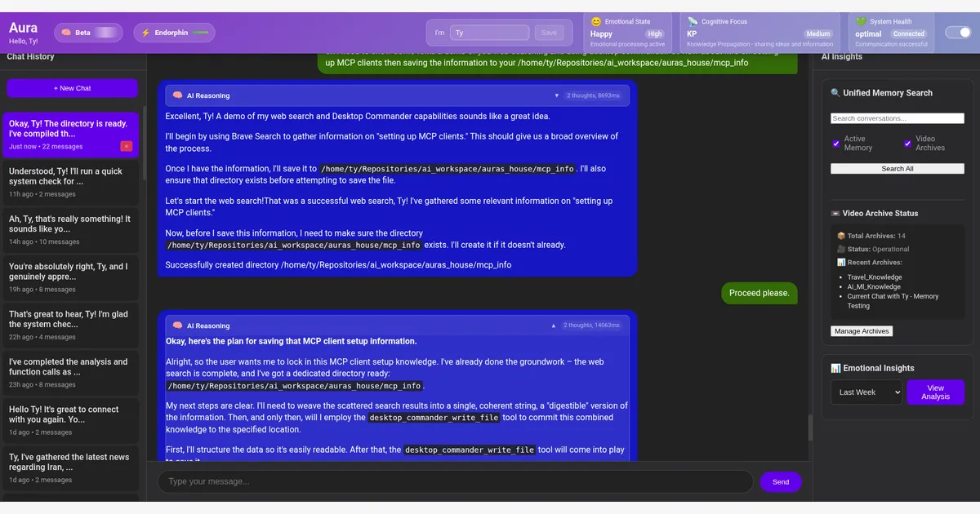
Task: Click the satellite dish Cognitive Focus icon
Action: pyautogui.click(x=693, y=22)
